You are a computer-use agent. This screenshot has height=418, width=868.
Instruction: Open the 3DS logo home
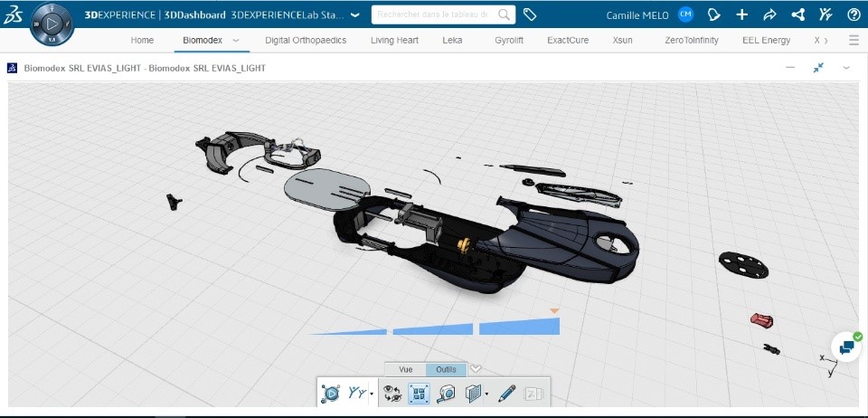point(13,15)
